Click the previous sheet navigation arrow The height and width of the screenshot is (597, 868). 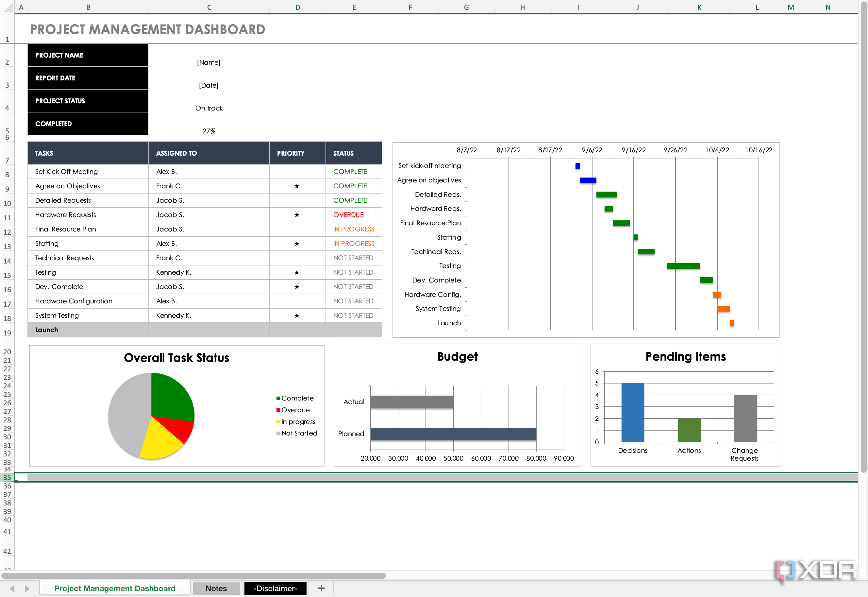click(12, 588)
